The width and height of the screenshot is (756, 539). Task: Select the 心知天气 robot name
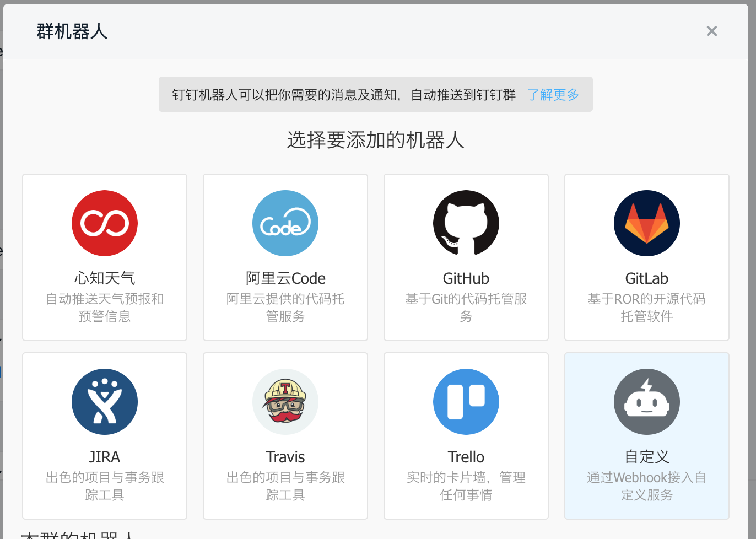(105, 278)
